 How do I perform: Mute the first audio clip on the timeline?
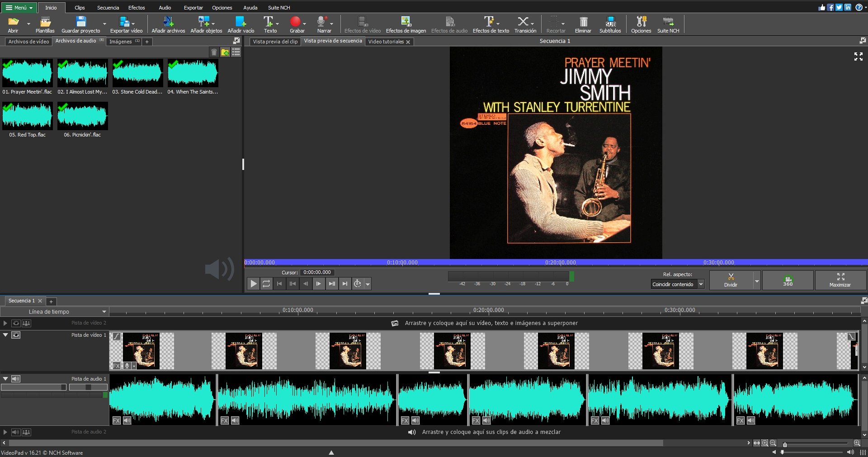(x=127, y=420)
